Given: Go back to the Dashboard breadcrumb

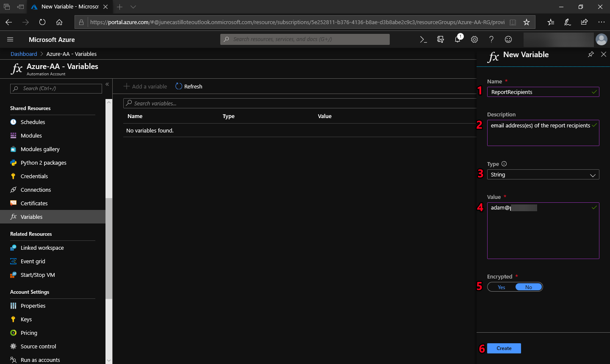Looking at the screenshot, I should (24, 54).
